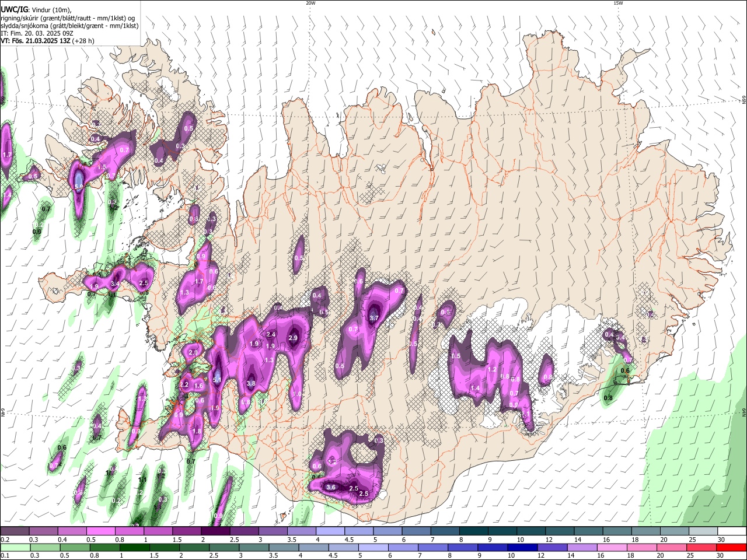Select the snow legend swatch for 0.8–1 mm
747x560 pixels.
(129, 531)
